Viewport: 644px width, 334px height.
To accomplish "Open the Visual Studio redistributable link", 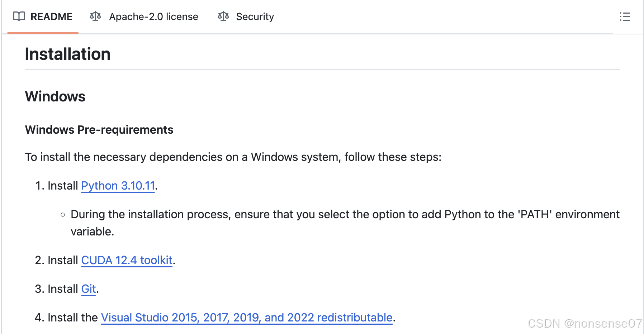I will [x=247, y=318].
